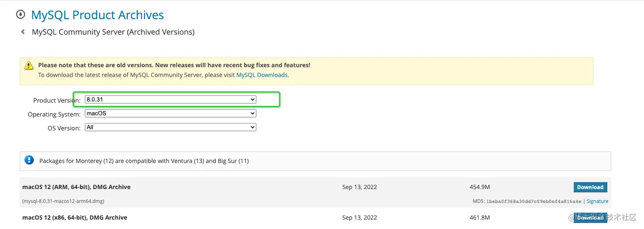The width and height of the screenshot is (644, 229).
Task: Click the download circle icon beside MySQL Product Archives
Action: tap(20, 14)
